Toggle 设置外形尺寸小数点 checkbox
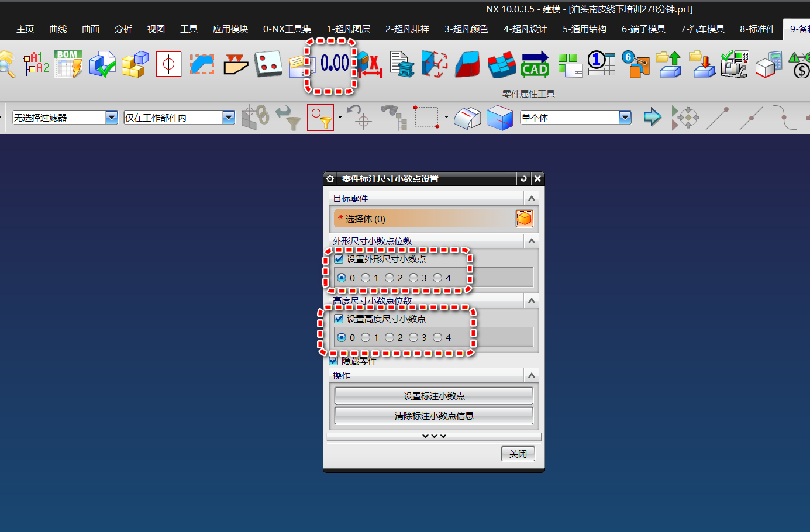Viewport: 810px width, 532px height. [x=339, y=259]
